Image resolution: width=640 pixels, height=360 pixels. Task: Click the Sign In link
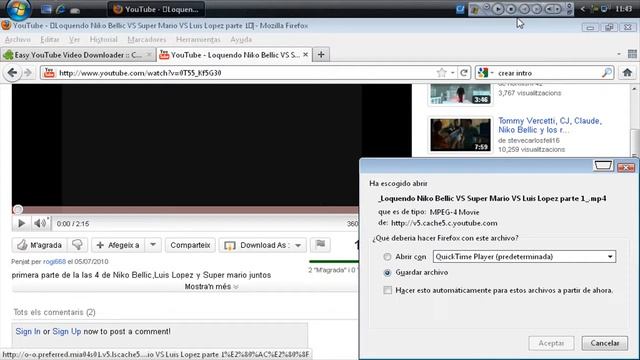(x=28, y=331)
